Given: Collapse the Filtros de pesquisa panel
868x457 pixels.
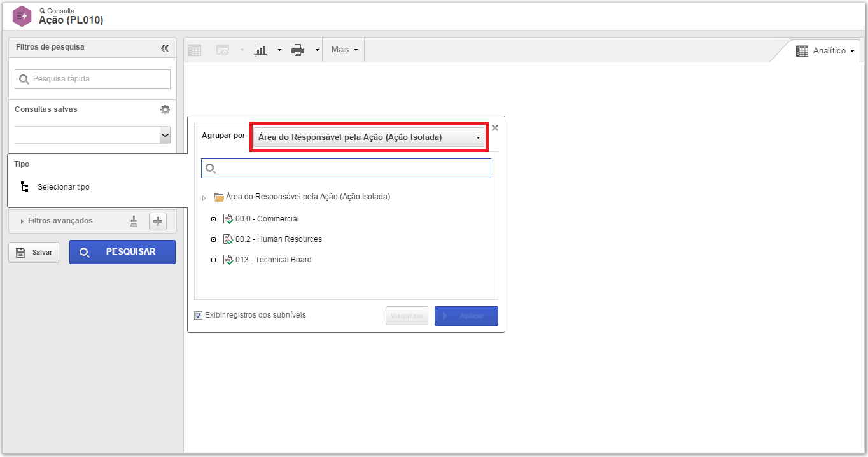Looking at the screenshot, I should [165, 48].
